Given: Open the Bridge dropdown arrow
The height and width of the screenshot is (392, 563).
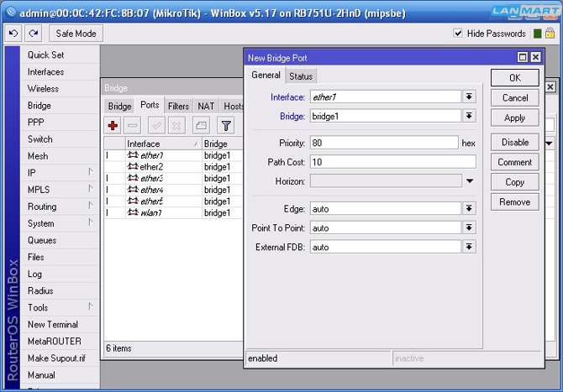Looking at the screenshot, I should 469,116.
